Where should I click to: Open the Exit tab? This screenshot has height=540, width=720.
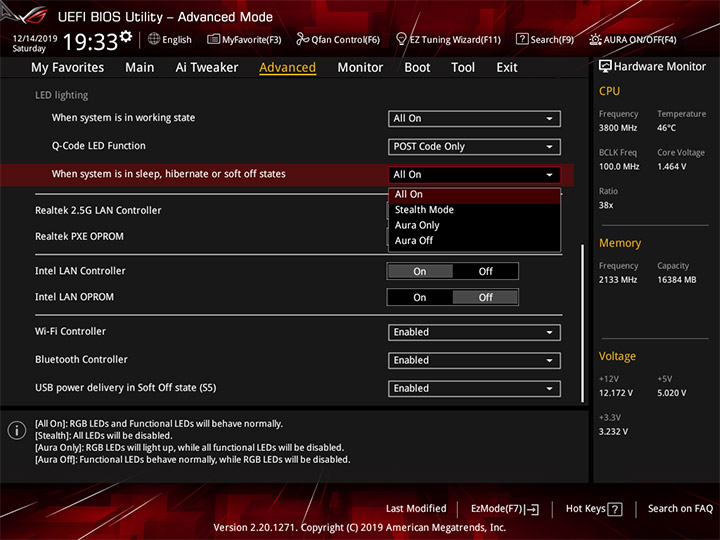[507, 68]
